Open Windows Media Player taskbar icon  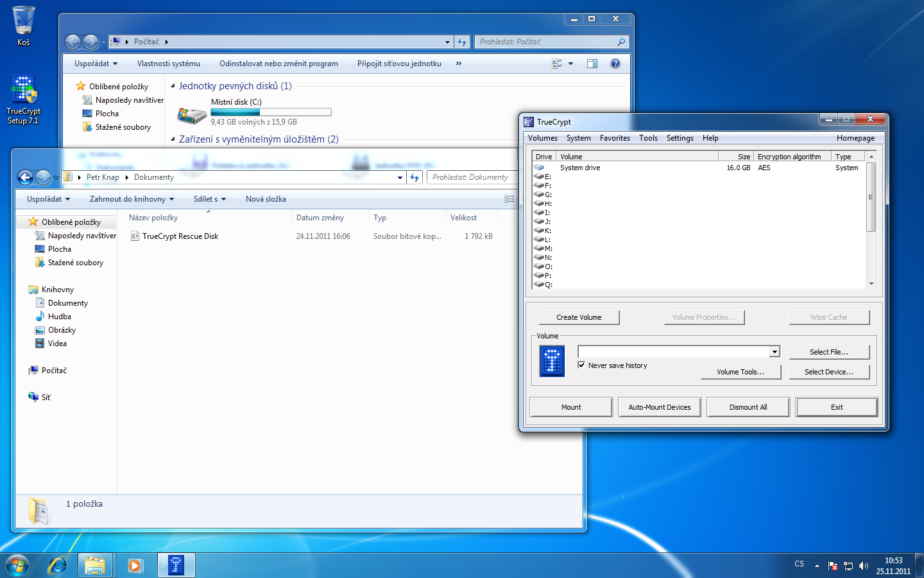[x=135, y=565]
